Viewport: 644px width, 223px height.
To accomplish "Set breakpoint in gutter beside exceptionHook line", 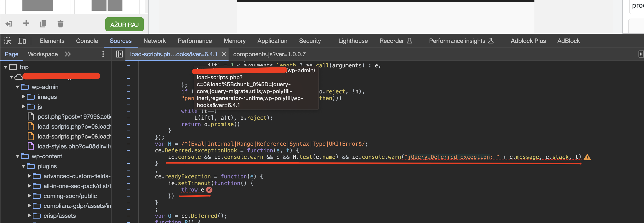I will coord(128,150).
